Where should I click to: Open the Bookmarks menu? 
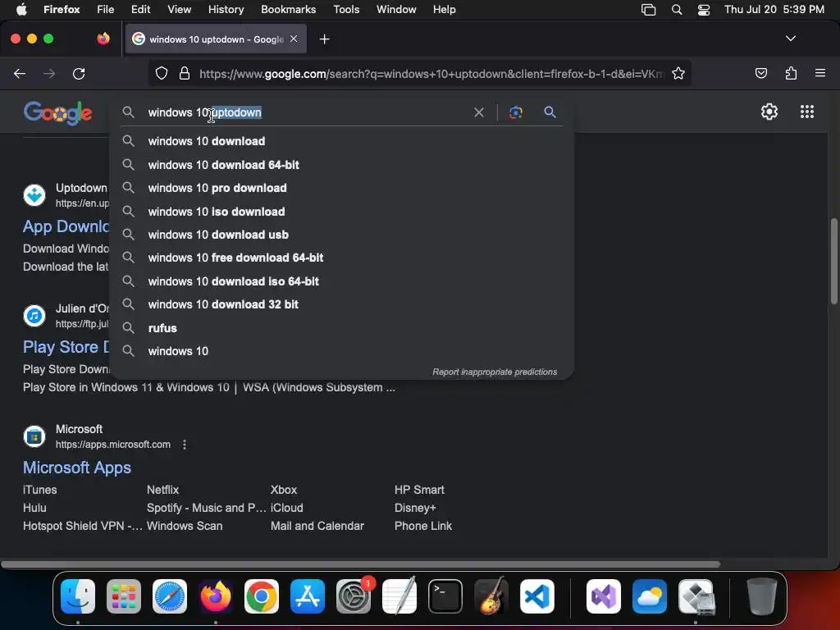click(x=288, y=10)
